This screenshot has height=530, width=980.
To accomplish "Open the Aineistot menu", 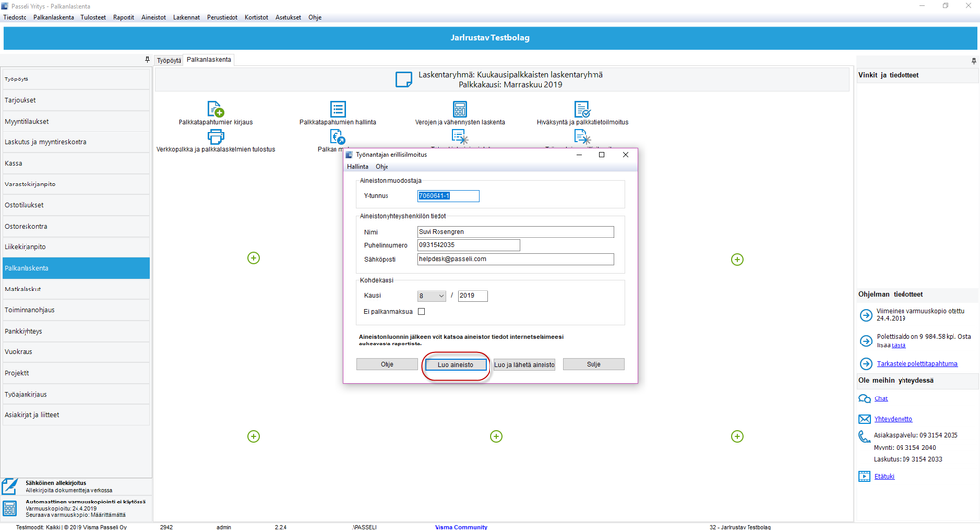I will pos(154,17).
